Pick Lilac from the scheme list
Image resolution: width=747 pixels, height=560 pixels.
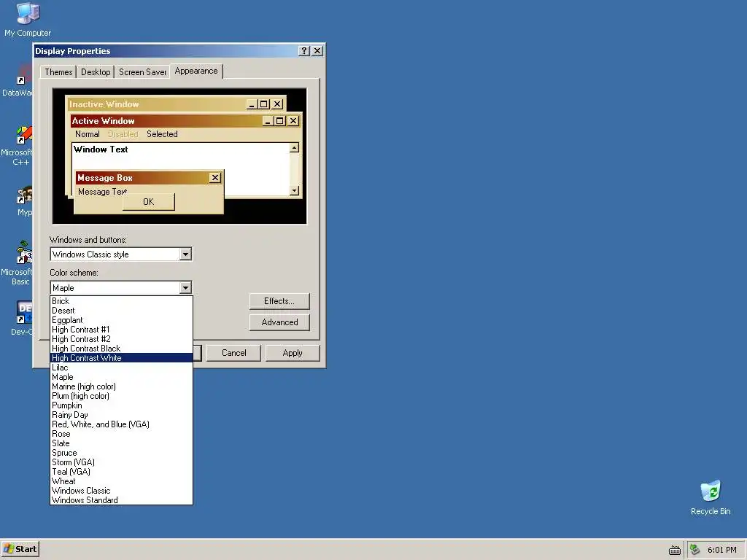point(122,367)
